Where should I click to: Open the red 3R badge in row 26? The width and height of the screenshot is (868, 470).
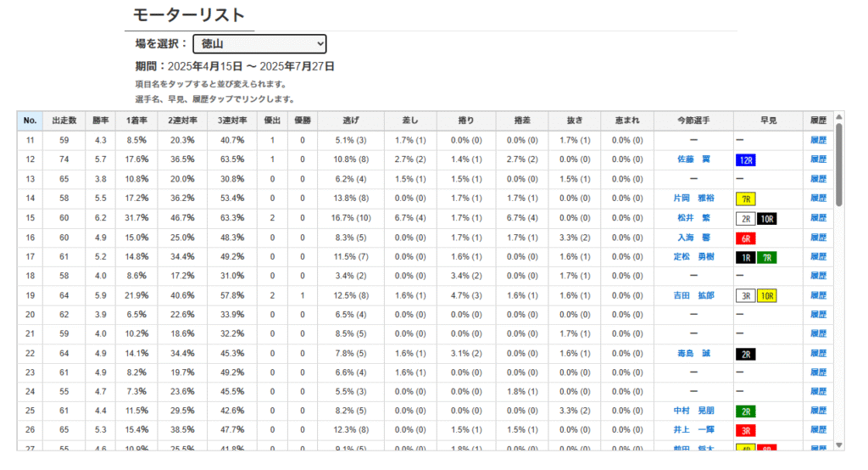tap(746, 431)
